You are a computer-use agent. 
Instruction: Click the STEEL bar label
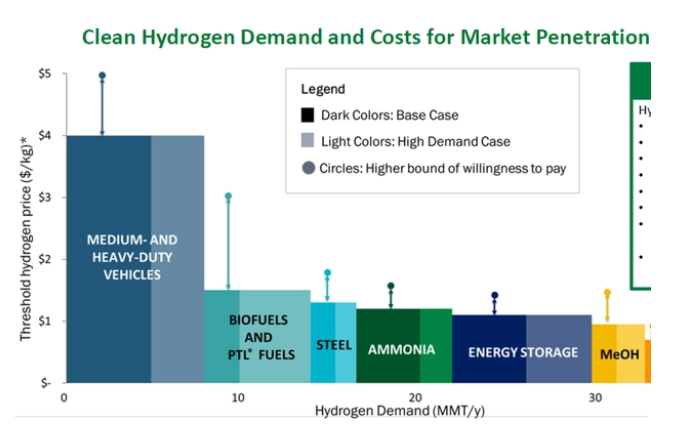(x=333, y=346)
